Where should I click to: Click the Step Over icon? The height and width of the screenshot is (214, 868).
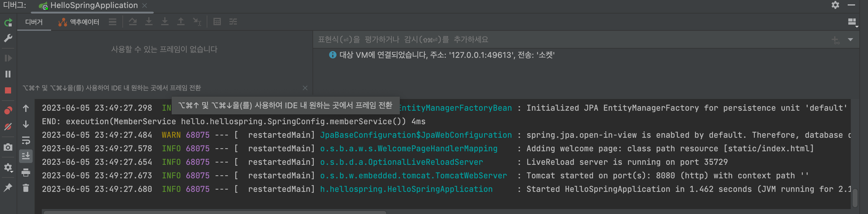coord(133,22)
